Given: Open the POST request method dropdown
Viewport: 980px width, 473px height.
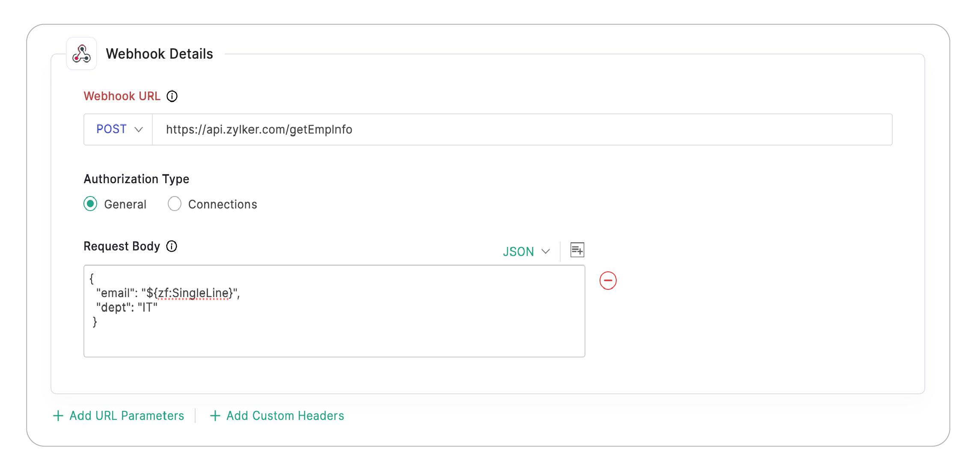Looking at the screenshot, I should click(119, 129).
